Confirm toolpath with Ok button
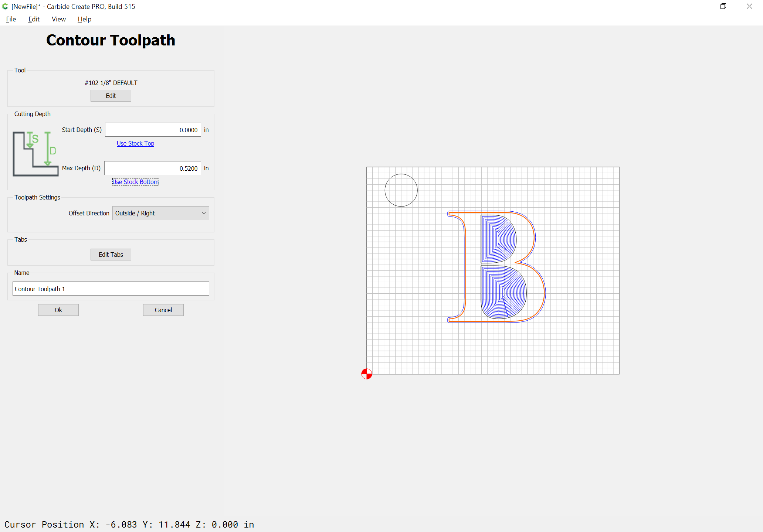This screenshot has width=763, height=532. click(x=58, y=310)
